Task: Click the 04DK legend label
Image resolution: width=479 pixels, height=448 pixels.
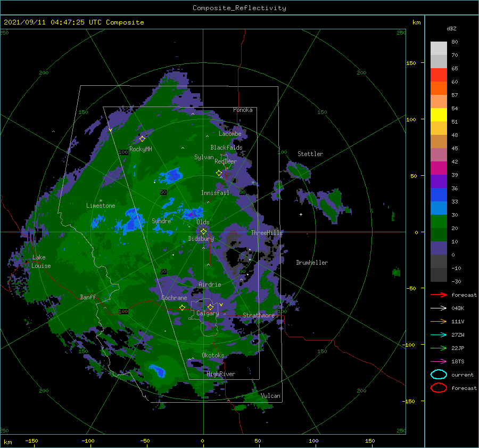Action: click(x=458, y=308)
